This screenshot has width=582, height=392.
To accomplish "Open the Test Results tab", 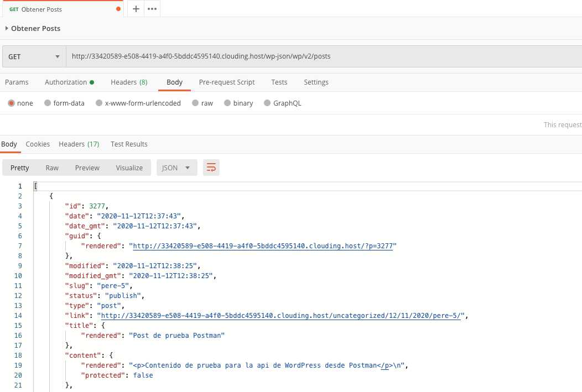I will 129,144.
